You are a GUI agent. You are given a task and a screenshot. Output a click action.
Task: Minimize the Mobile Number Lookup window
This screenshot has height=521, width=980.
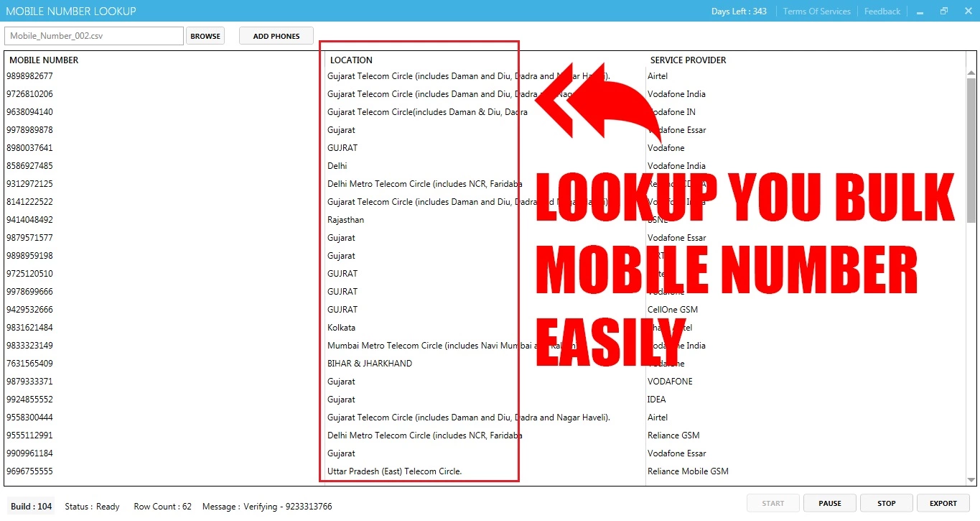[x=920, y=11]
